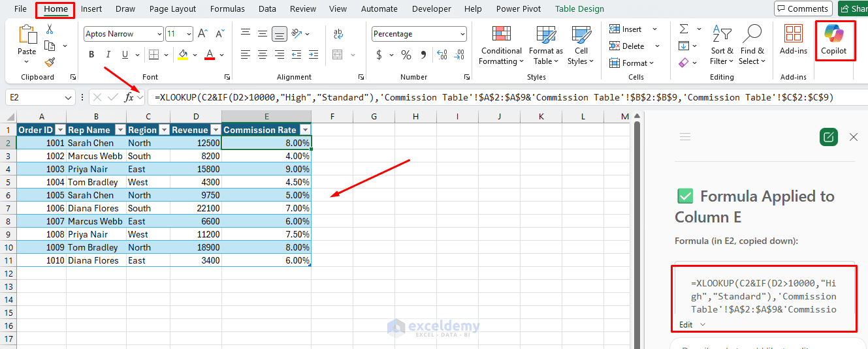The height and width of the screenshot is (349, 868).
Task: Open Conditional Formatting menu
Action: pyautogui.click(x=502, y=46)
